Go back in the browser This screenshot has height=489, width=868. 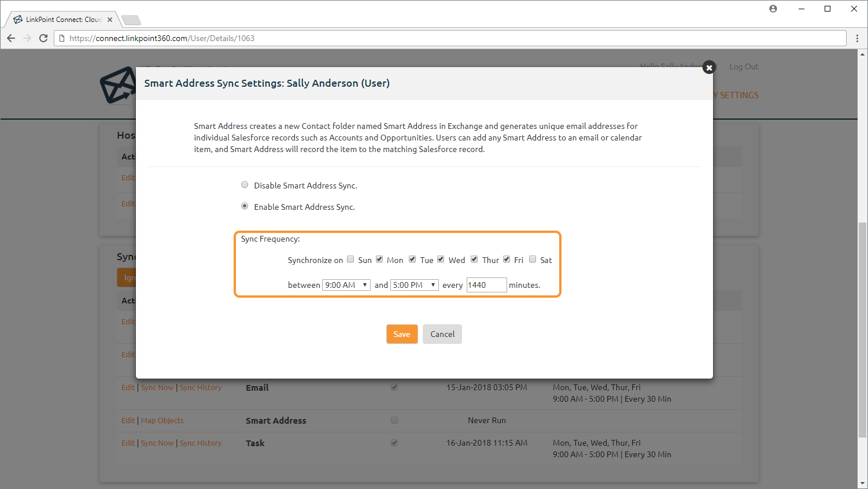pos(11,38)
